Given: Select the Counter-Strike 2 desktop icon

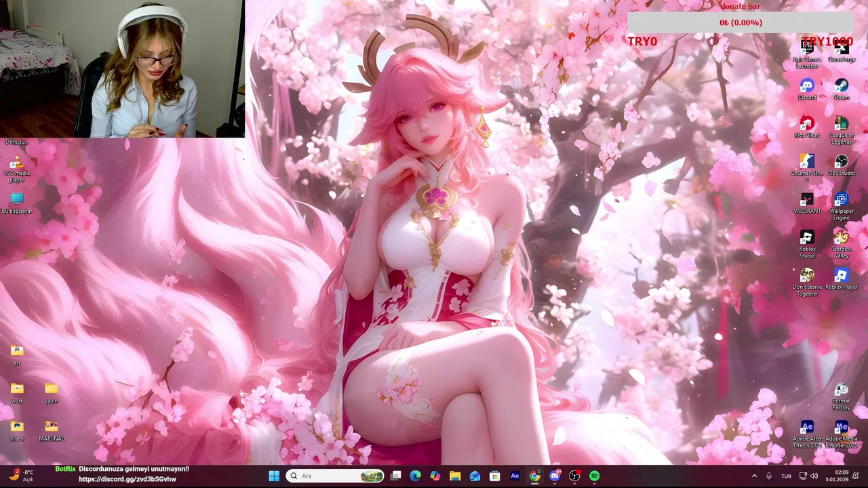Looking at the screenshot, I should point(807,168).
